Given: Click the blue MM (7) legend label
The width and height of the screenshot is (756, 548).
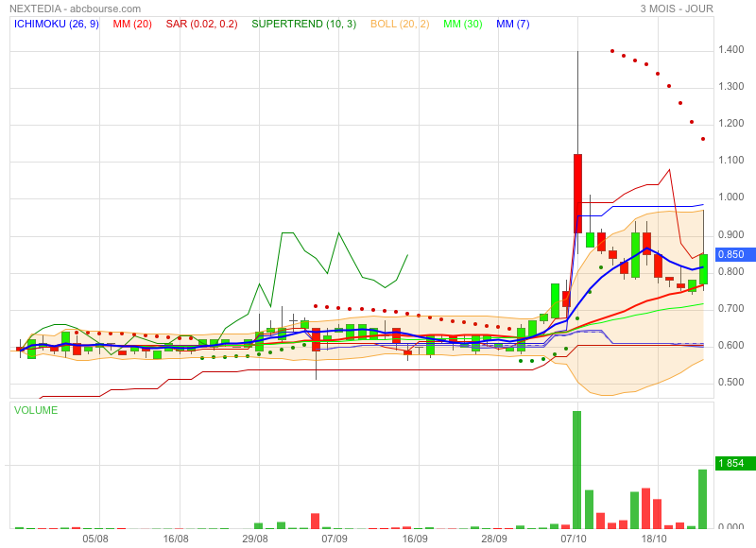Looking at the screenshot, I should (x=513, y=25).
